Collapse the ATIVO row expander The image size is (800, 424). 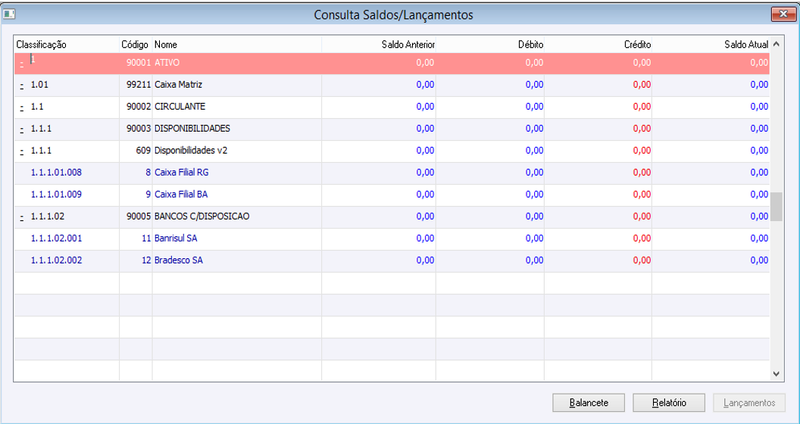coord(22,64)
